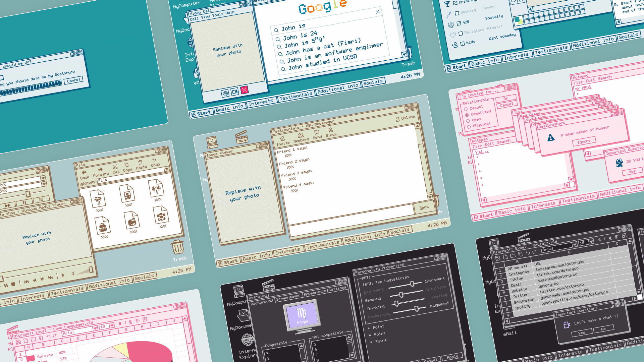Click the webcam icon in the Video Call window

[235, 91]
